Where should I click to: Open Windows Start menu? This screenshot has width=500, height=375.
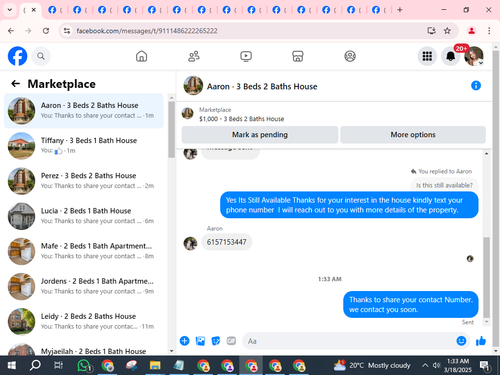[x=12, y=365]
